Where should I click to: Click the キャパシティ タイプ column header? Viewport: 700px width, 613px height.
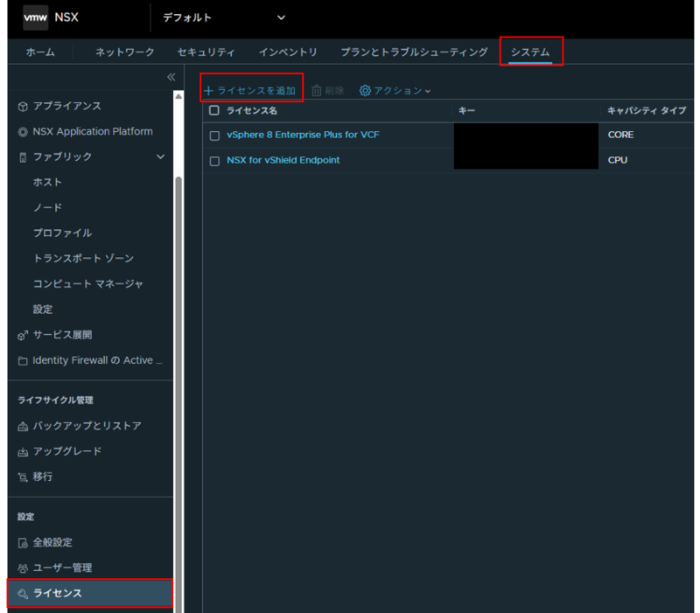[647, 111]
